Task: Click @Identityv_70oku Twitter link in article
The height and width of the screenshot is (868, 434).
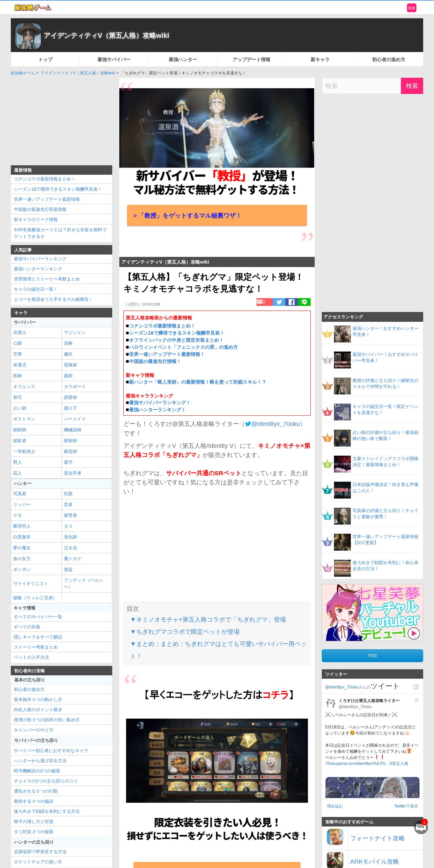Action: tap(272, 424)
